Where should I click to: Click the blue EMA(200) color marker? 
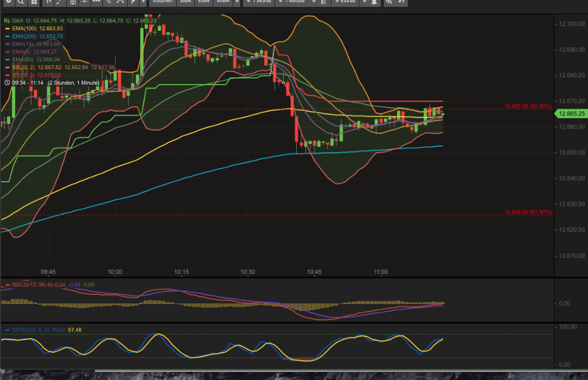pyautogui.click(x=7, y=37)
